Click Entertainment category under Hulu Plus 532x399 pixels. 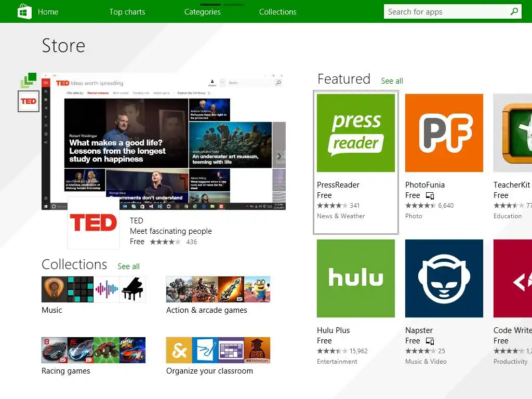coord(337,362)
